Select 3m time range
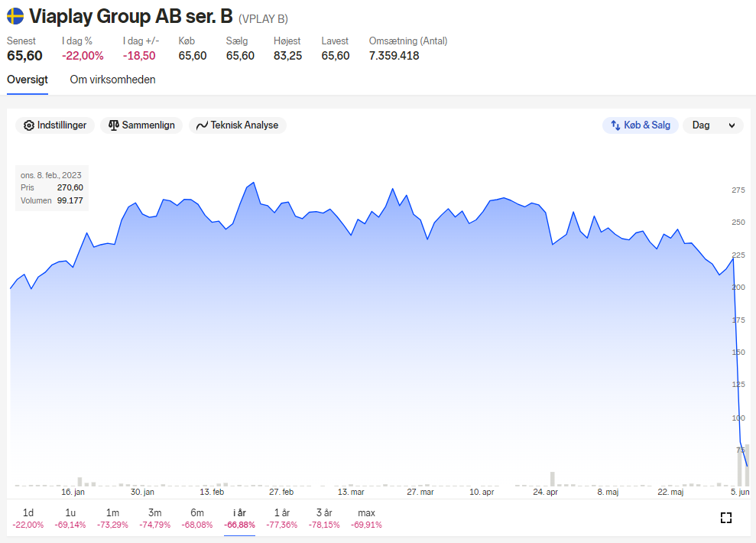Image resolution: width=756 pixels, height=543 pixels. click(154, 519)
